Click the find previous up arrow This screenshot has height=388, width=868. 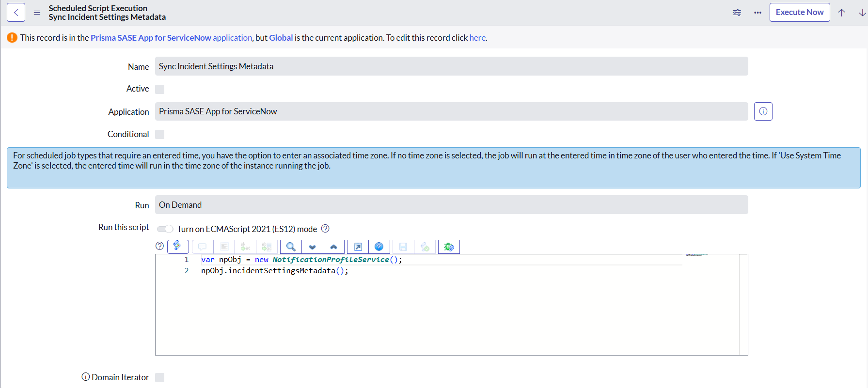(333, 247)
